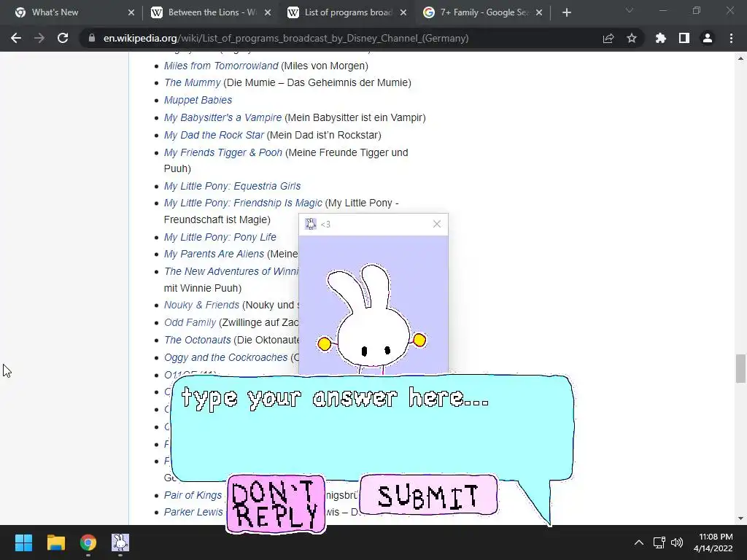Open the Nouky & Friends link
This screenshot has width=747, height=560.
[x=201, y=305]
